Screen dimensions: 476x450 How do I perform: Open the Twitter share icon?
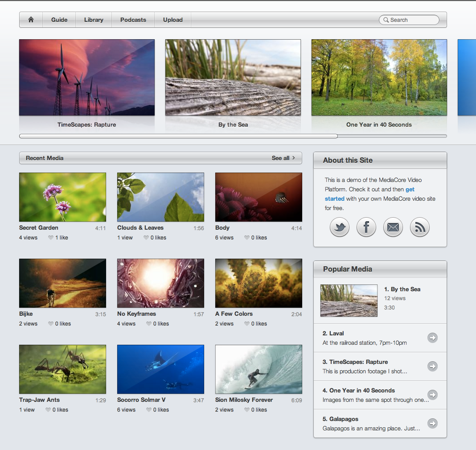(339, 227)
